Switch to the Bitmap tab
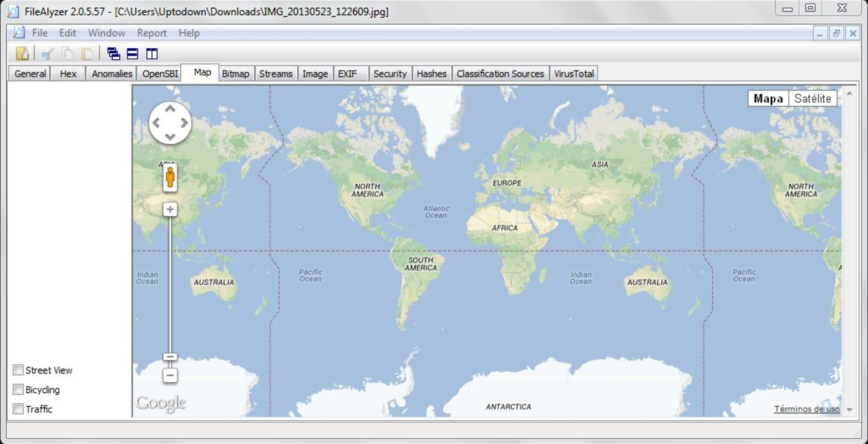The image size is (868, 444). 236,74
